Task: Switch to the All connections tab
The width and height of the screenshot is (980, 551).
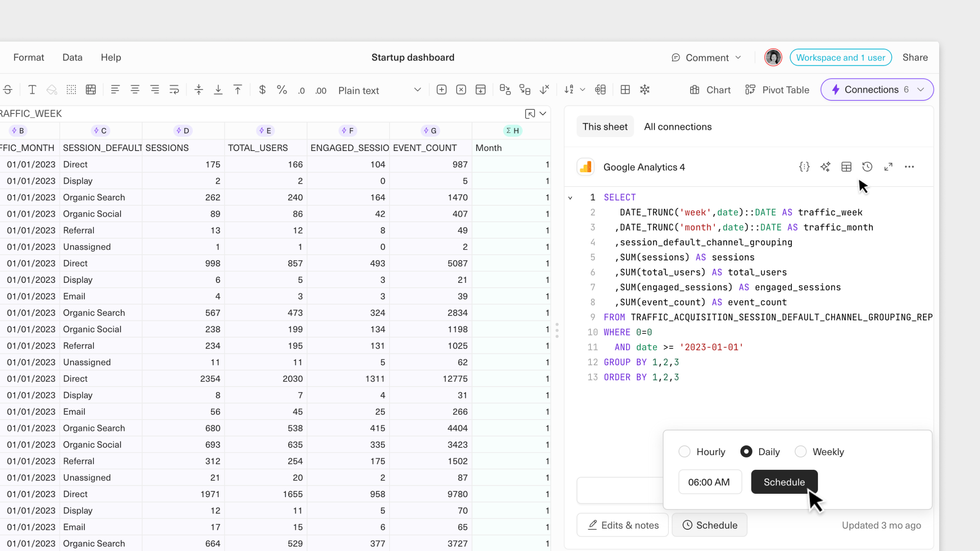Action: tap(678, 127)
